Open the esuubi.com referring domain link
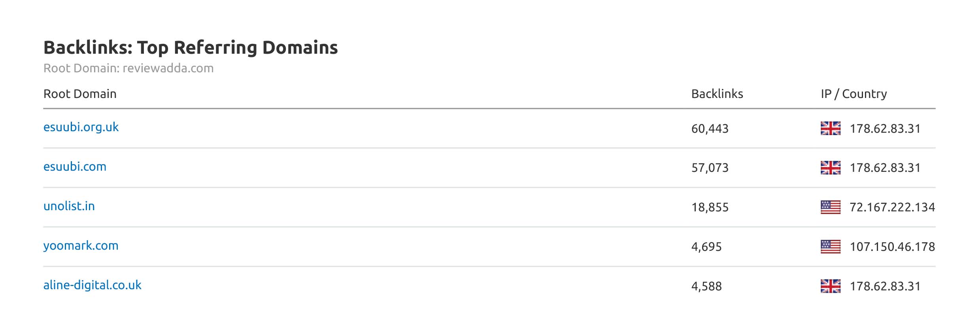 [x=75, y=167]
